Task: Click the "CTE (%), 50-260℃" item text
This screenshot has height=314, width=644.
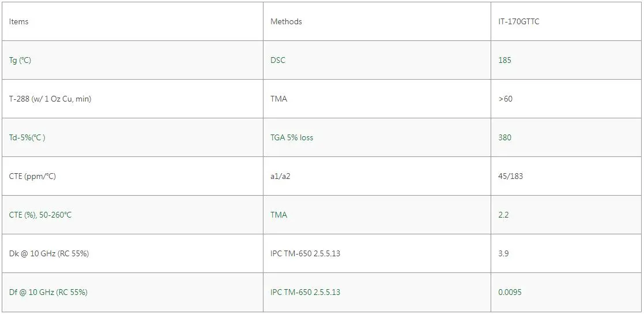Action: [40, 215]
